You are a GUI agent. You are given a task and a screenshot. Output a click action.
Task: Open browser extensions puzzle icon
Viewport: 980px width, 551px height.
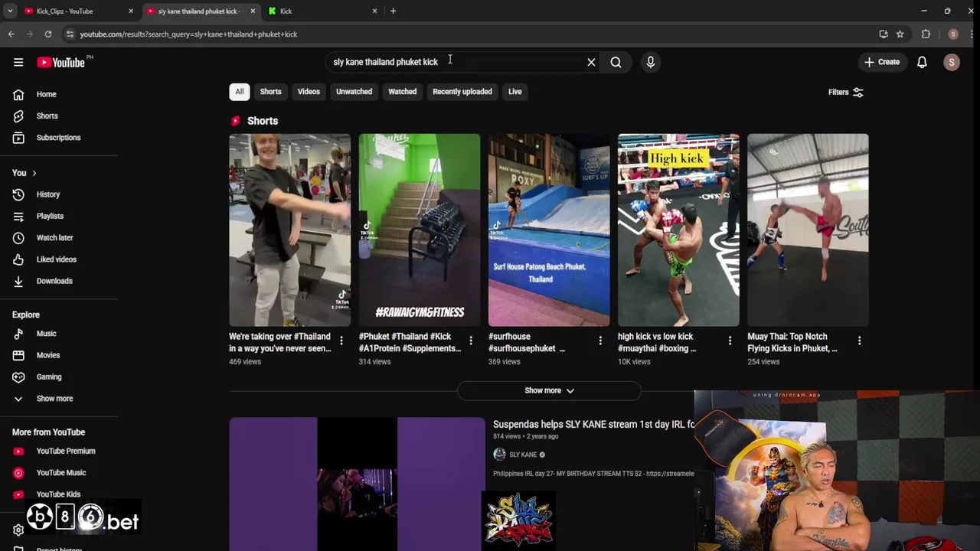click(x=926, y=34)
